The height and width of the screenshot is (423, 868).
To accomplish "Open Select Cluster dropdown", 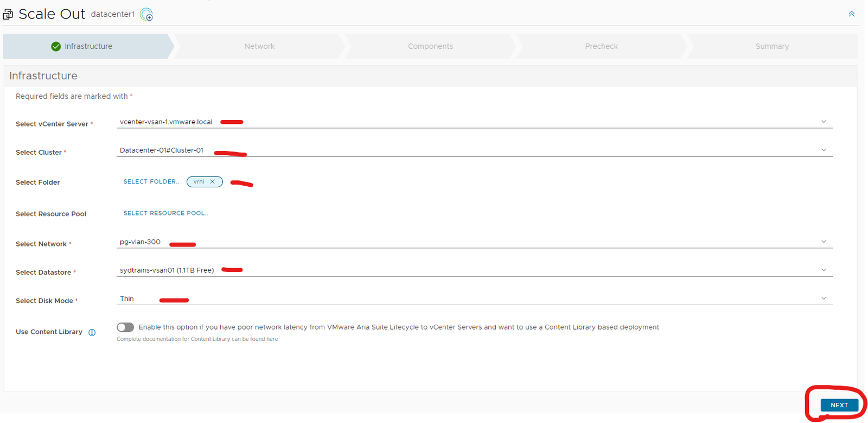I will 474,150.
